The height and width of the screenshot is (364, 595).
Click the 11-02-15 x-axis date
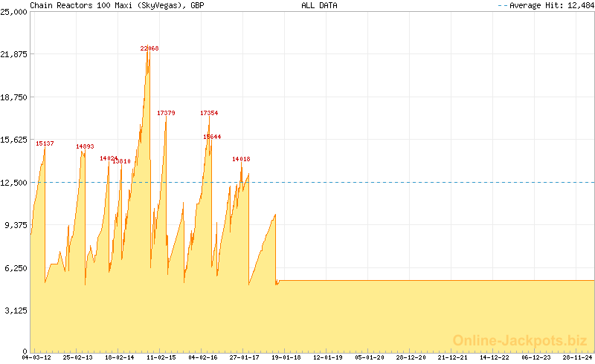[161, 357]
